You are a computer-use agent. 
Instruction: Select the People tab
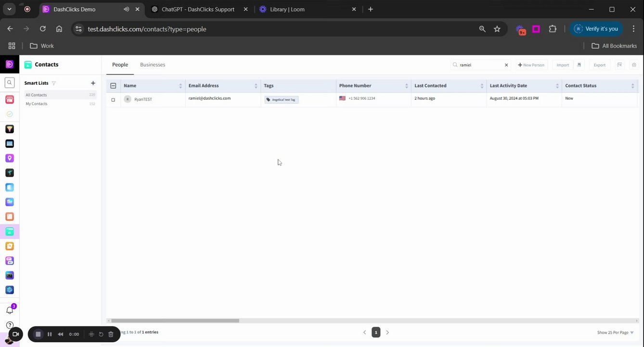pos(120,65)
